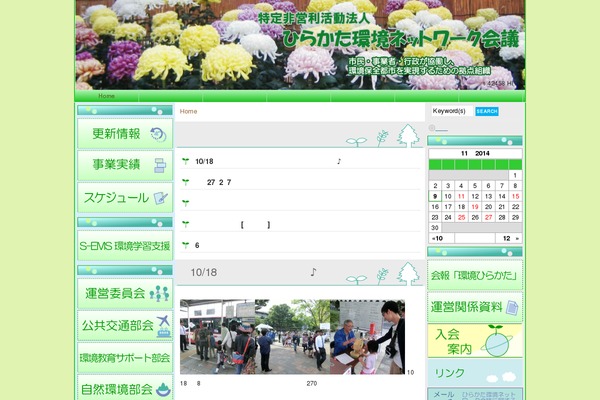The image size is (600, 400).
Task: Open the リンク banner
Action: coord(474,372)
